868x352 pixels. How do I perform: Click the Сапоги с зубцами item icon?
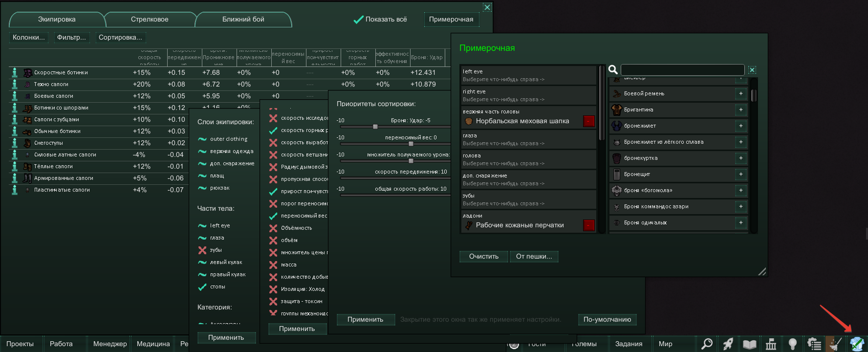click(x=27, y=119)
